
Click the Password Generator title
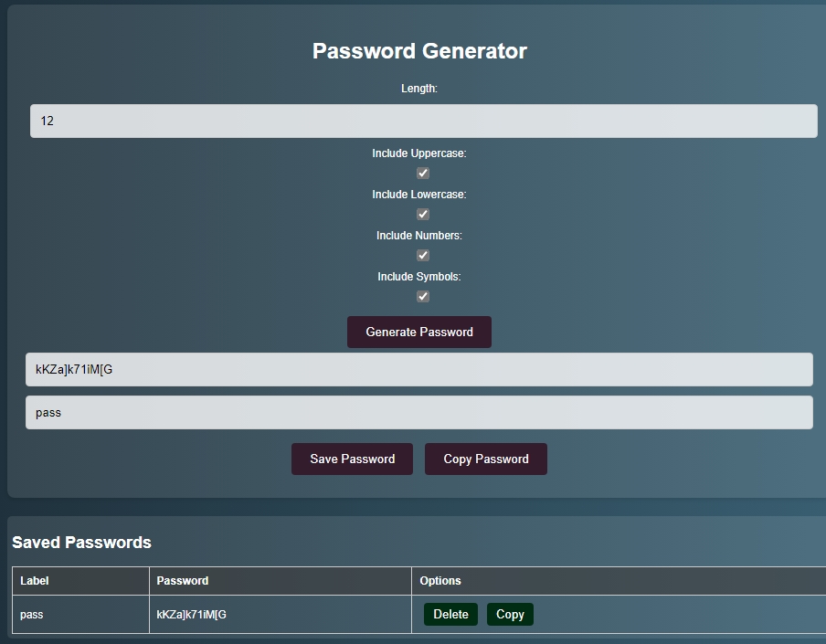click(419, 51)
